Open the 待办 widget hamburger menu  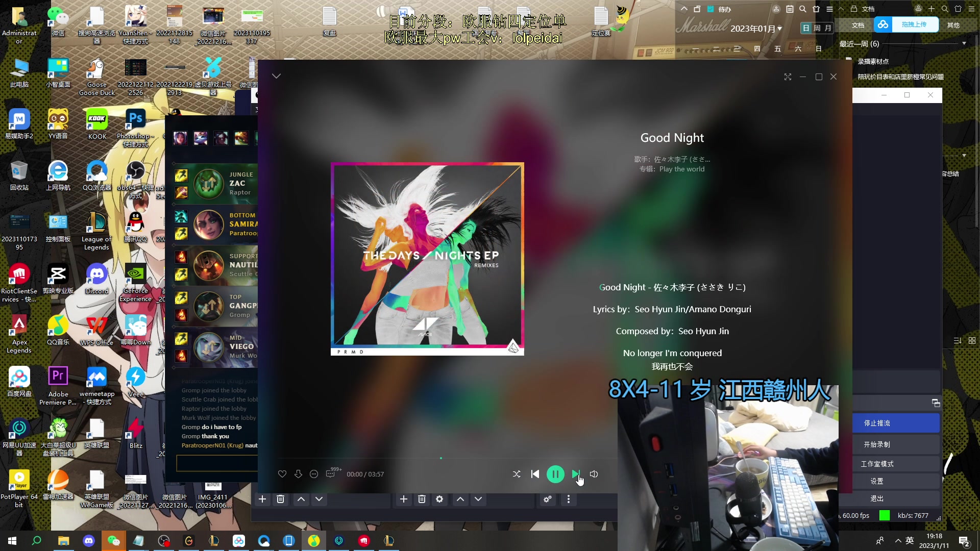tap(829, 9)
